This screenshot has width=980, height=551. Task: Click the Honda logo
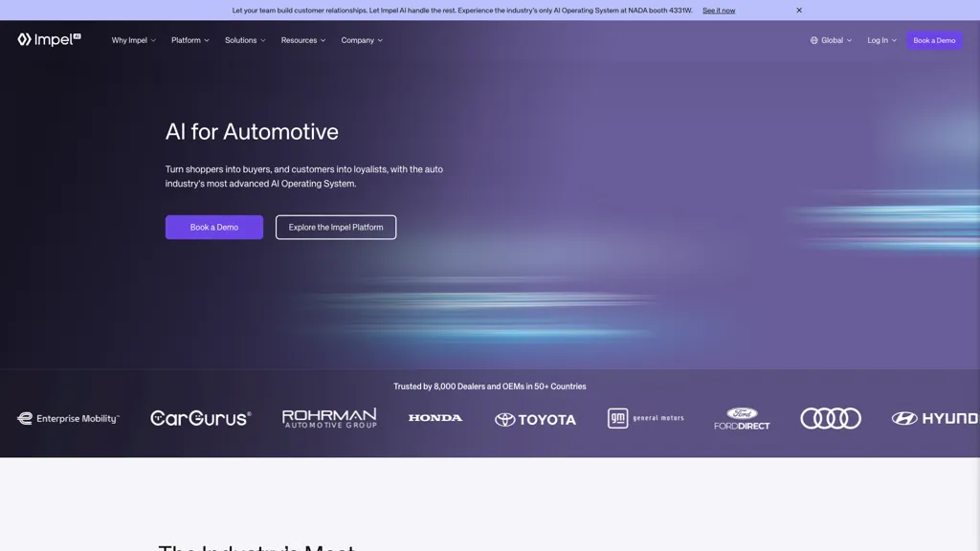tap(435, 417)
